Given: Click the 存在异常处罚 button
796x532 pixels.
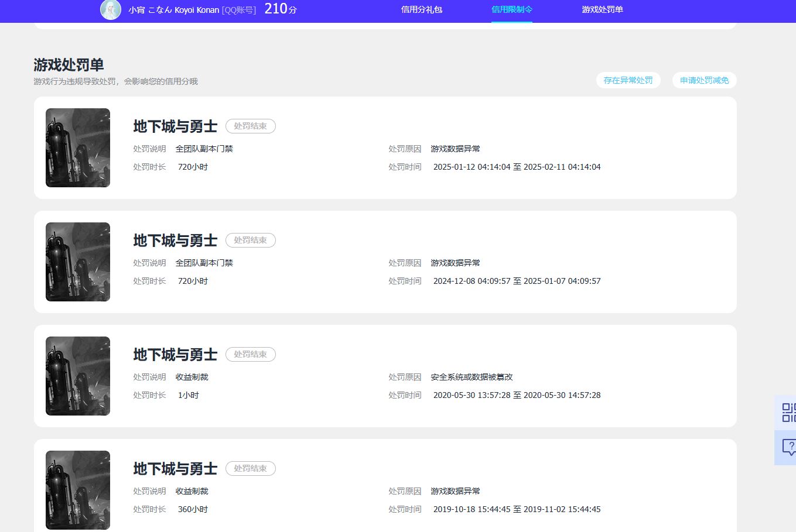Looking at the screenshot, I should coord(628,80).
